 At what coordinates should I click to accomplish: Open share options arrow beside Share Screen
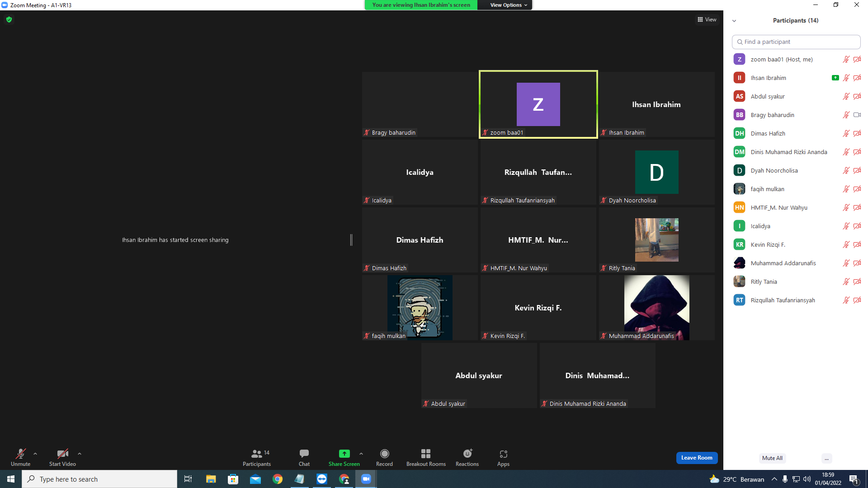coord(361,454)
